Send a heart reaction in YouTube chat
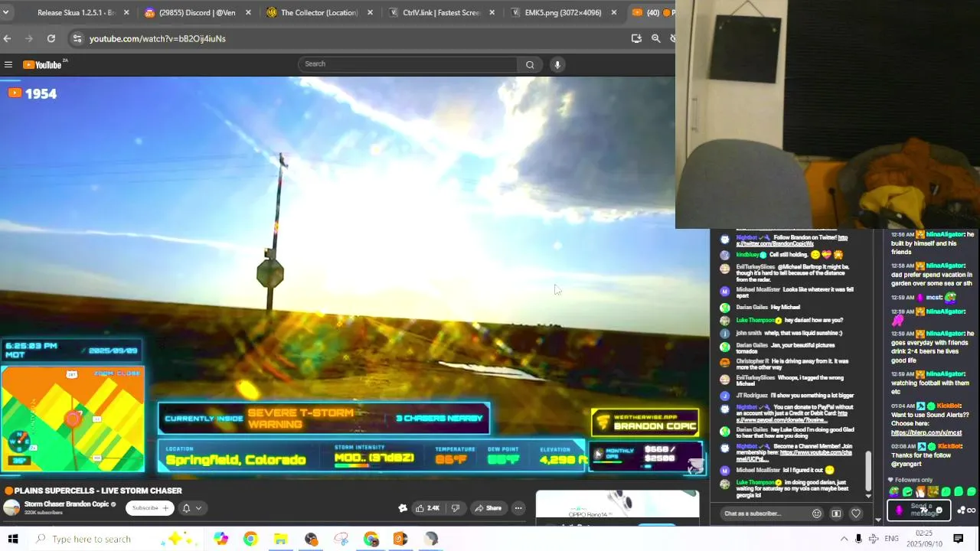 click(856, 514)
